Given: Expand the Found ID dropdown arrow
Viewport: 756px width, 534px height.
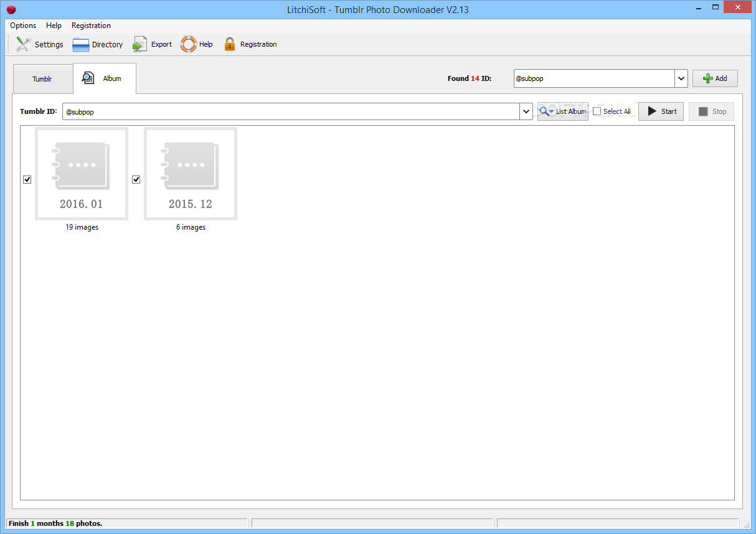Looking at the screenshot, I should (x=681, y=78).
